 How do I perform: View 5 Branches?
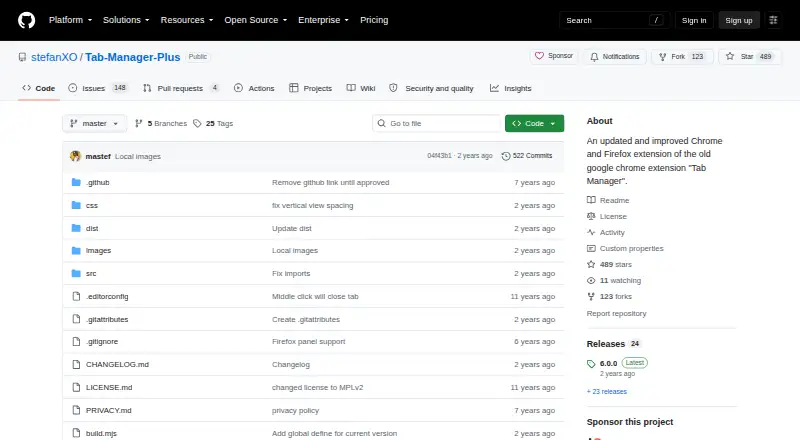tap(161, 124)
